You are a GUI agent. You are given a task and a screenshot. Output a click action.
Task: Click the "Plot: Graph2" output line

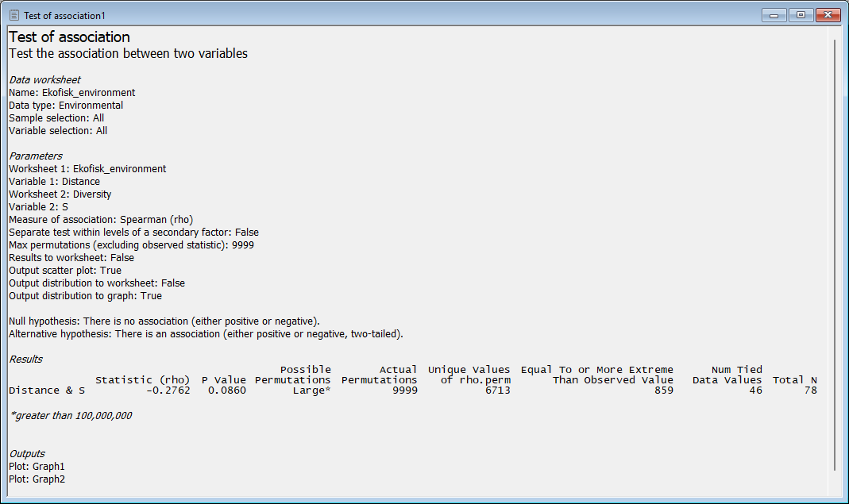click(37, 479)
